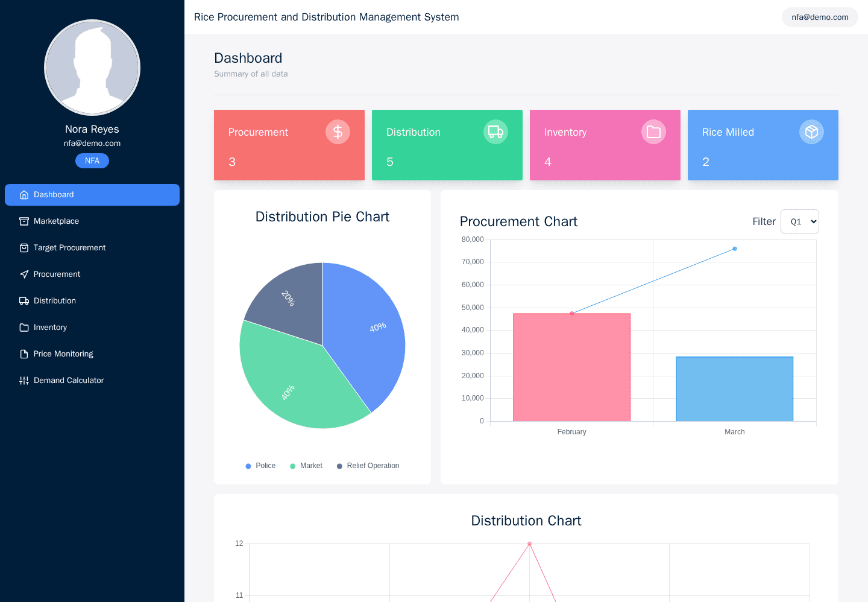The height and width of the screenshot is (602, 868).
Task: Click the Filter label beside Q1
Action: click(764, 221)
